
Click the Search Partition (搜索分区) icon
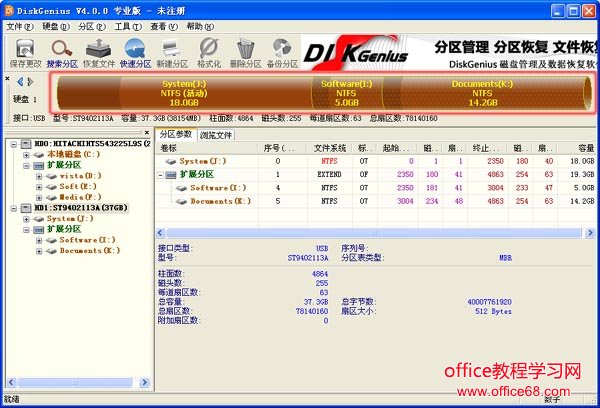(x=62, y=53)
